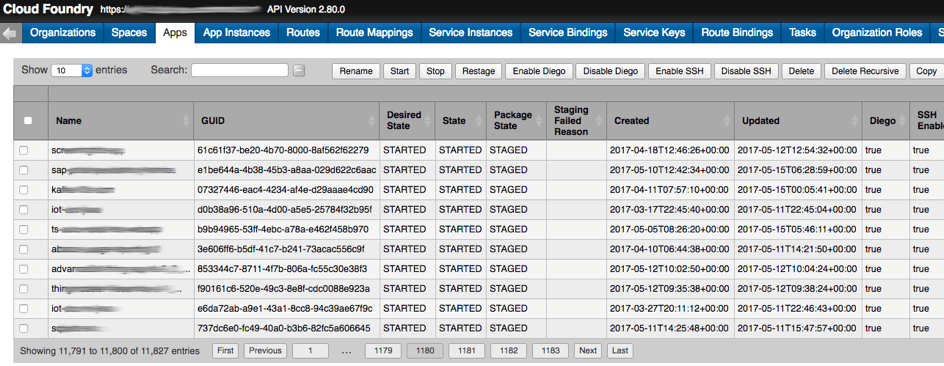The height and width of the screenshot is (366, 944).
Task: Select the Apps tab
Action: [175, 33]
